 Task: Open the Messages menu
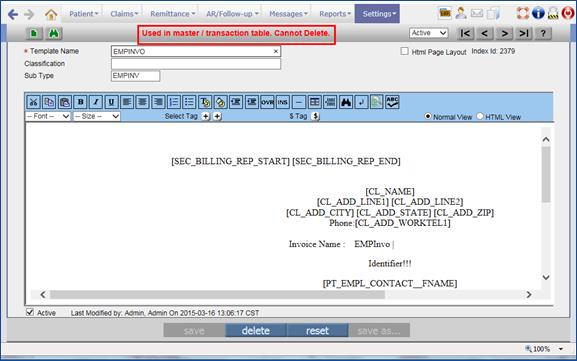[x=288, y=14]
